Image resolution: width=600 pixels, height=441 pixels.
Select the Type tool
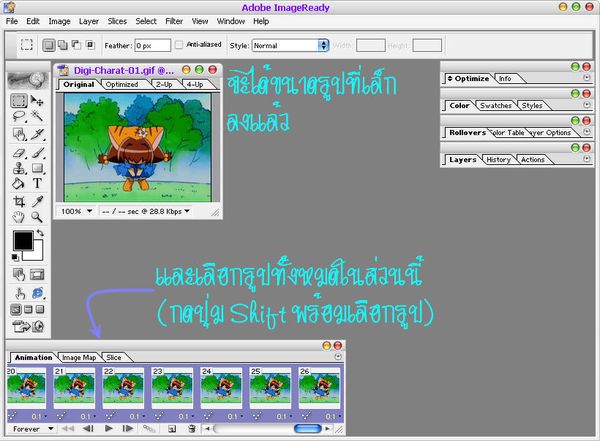click(x=37, y=183)
